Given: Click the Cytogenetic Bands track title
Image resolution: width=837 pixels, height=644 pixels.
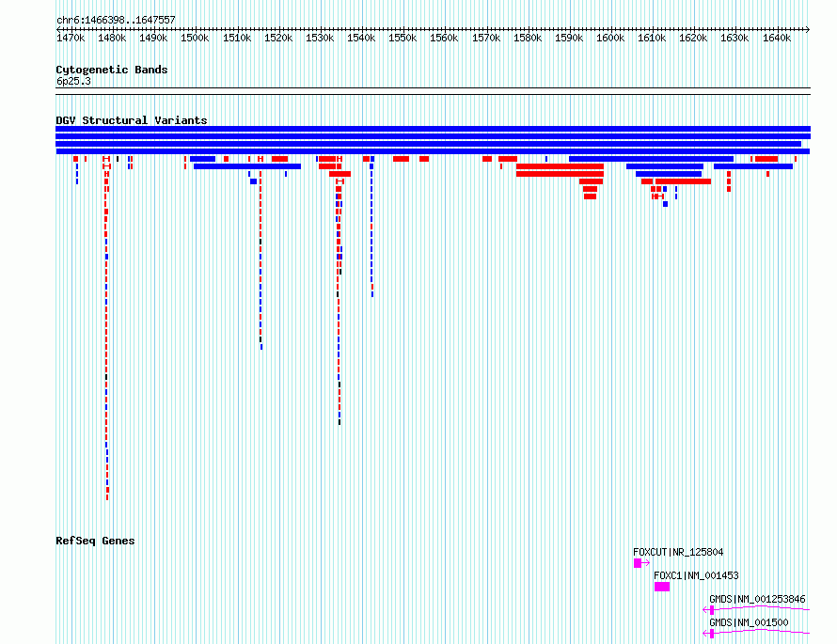Looking at the screenshot, I should [x=112, y=70].
